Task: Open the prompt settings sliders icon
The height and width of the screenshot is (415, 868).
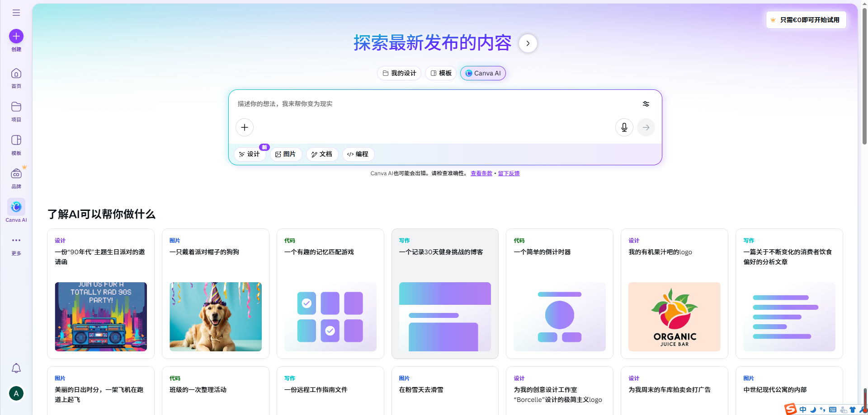Action: coord(646,103)
